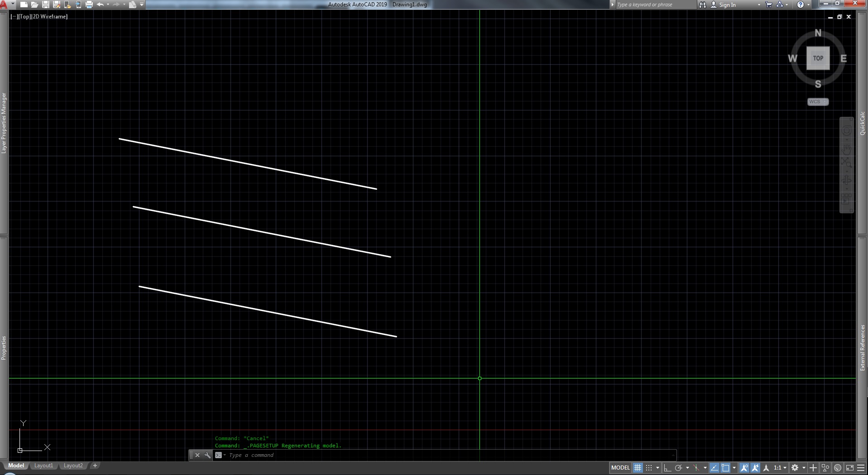Open the WCS dropdown below the ViewCube

pyautogui.click(x=818, y=102)
